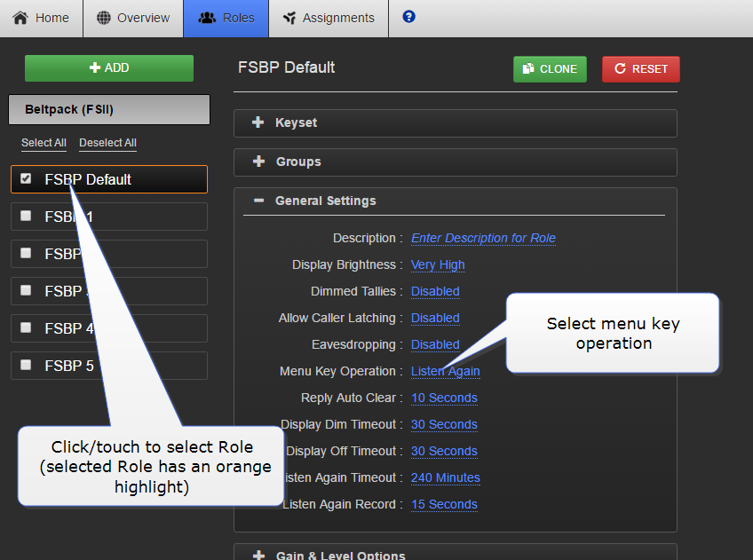
Task: Expand the Gain & Level Options section
Action: pyautogui.click(x=340, y=556)
